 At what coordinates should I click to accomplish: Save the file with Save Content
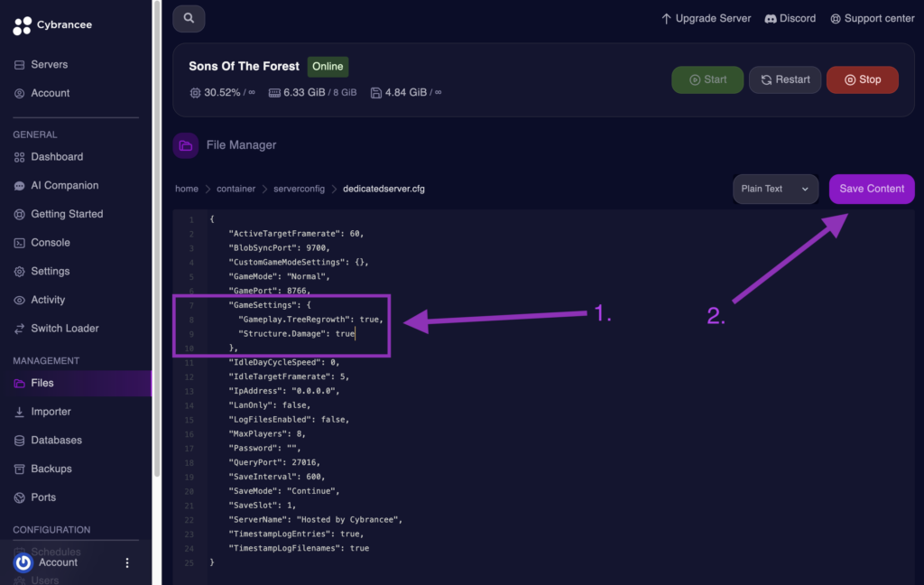[x=872, y=189]
